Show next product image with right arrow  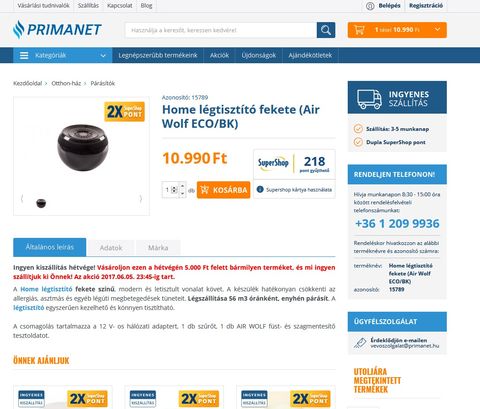(141, 199)
